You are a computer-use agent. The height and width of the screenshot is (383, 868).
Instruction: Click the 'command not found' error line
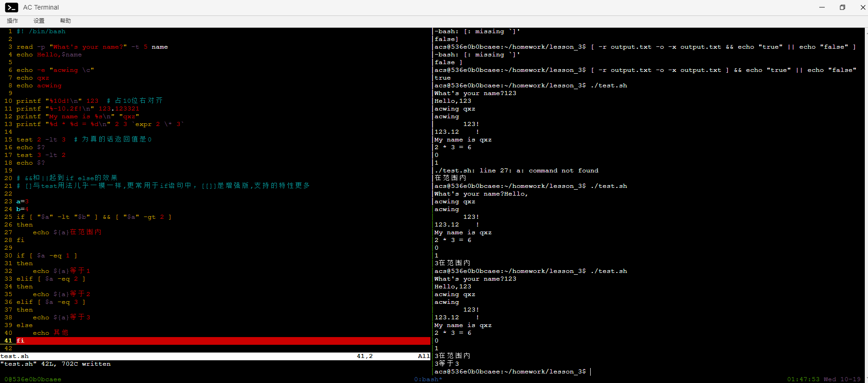tap(516, 171)
